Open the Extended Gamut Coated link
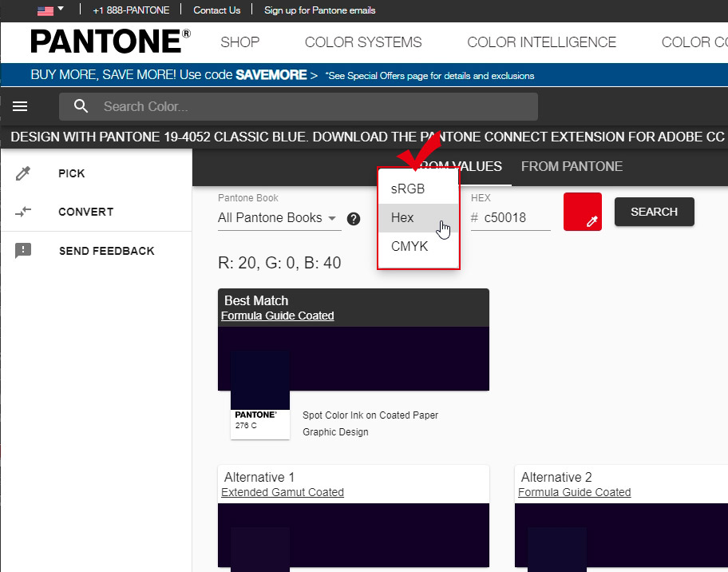 [283, 492]
